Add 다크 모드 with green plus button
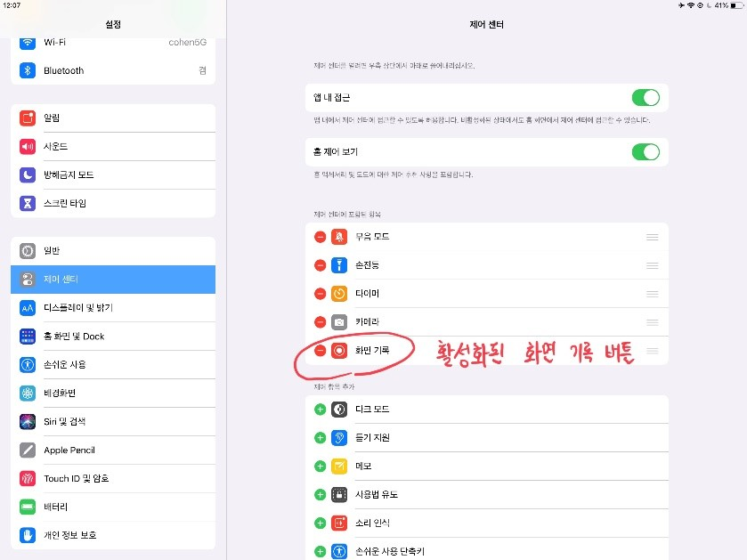This screenshot has height=560, width=747. pyautogui.click(x=321, y=409)
